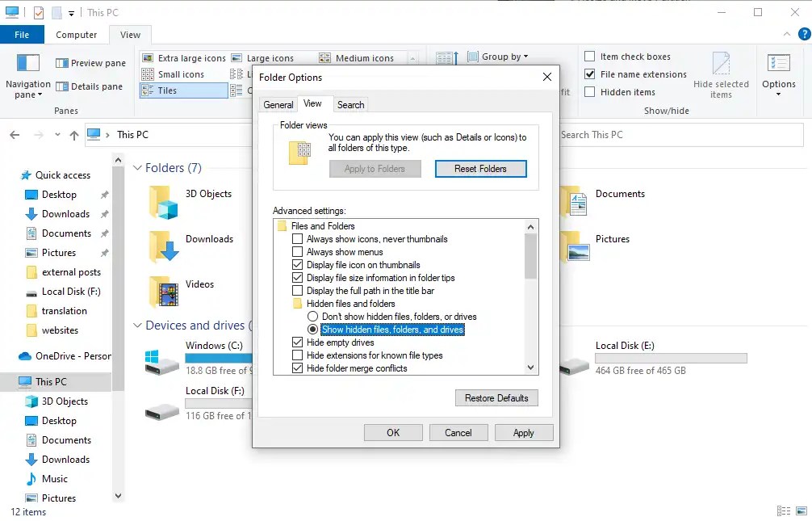Click the Preview pane button
812x521 pixels.
coord(90,62)
